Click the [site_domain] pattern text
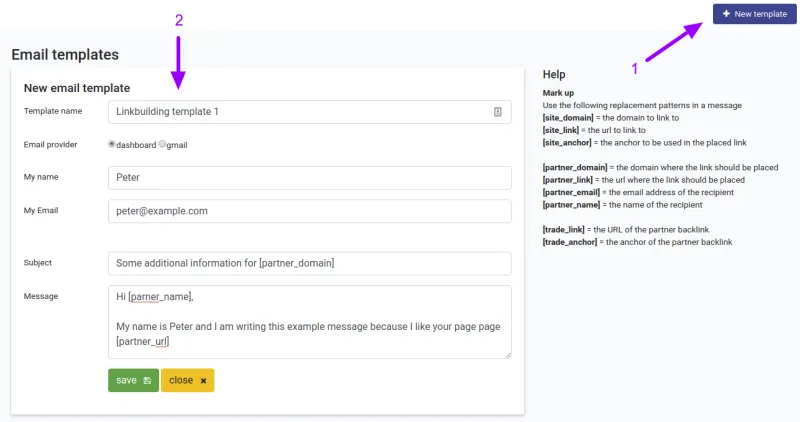 [568, 118]
